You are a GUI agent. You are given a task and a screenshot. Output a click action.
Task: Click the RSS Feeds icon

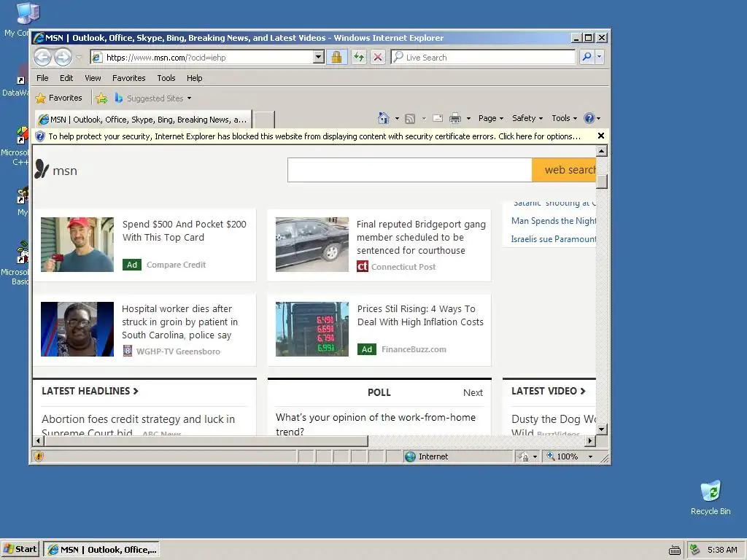point(410,119)
